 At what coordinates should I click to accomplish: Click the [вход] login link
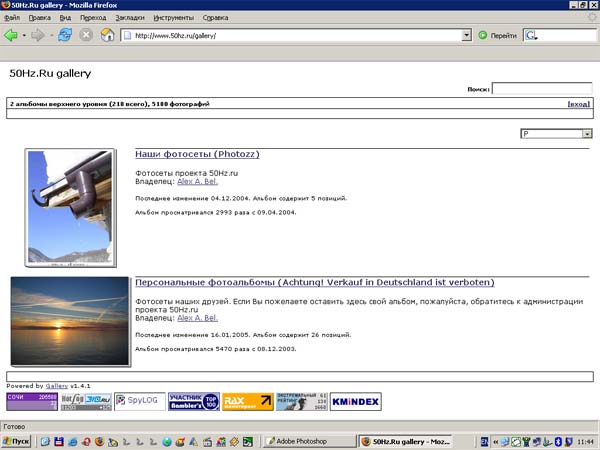point(579,104)
